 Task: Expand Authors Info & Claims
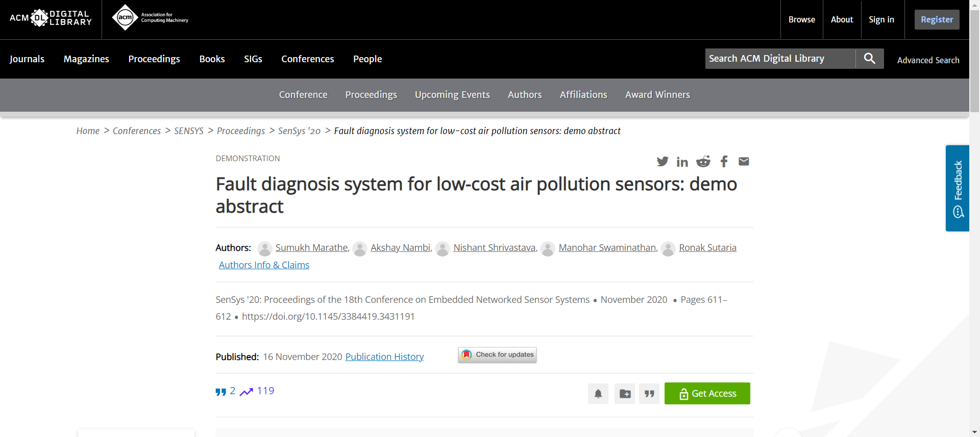[264, 265]
